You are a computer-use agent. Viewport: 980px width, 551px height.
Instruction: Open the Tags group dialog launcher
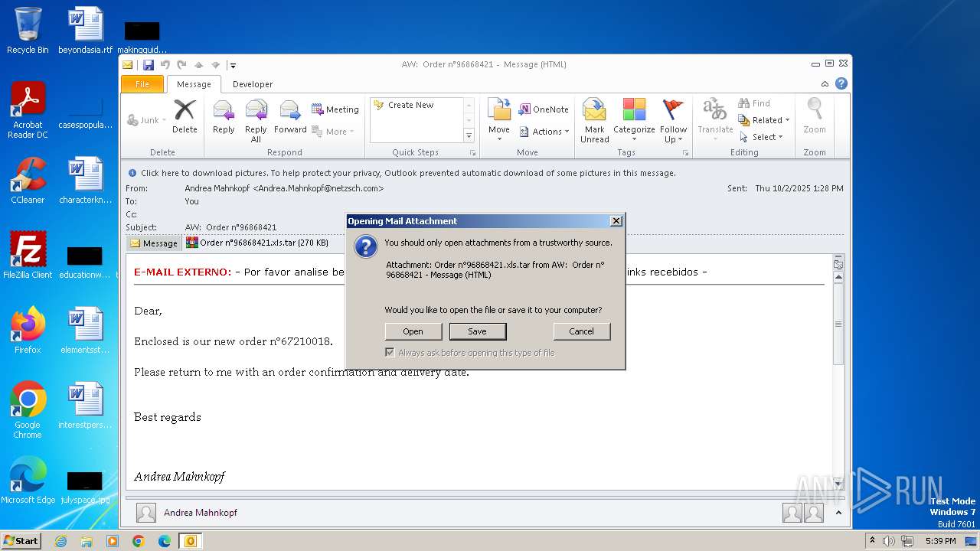pyautogui.click(x=685, y=153)
